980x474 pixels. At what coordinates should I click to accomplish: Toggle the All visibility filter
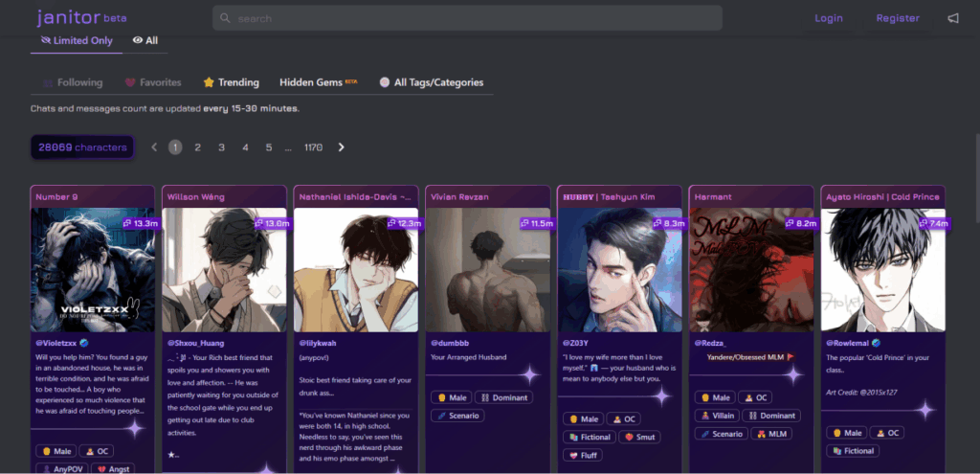(x=145, y=40)
